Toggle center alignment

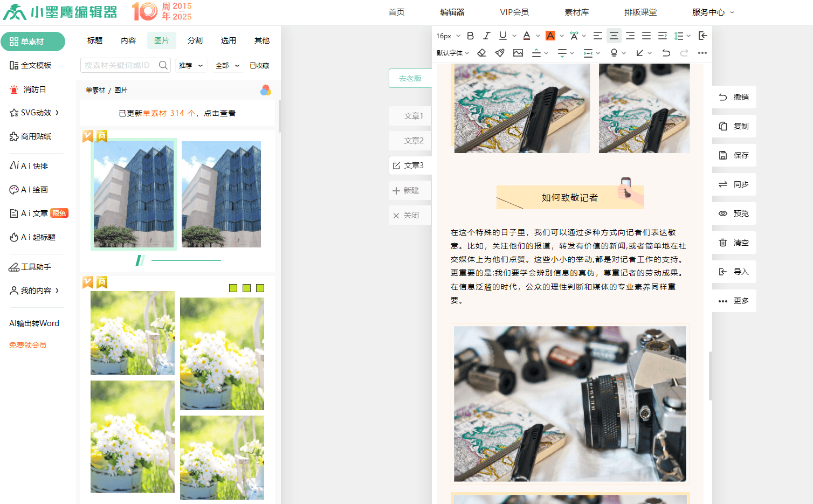[x=614, y=36]
